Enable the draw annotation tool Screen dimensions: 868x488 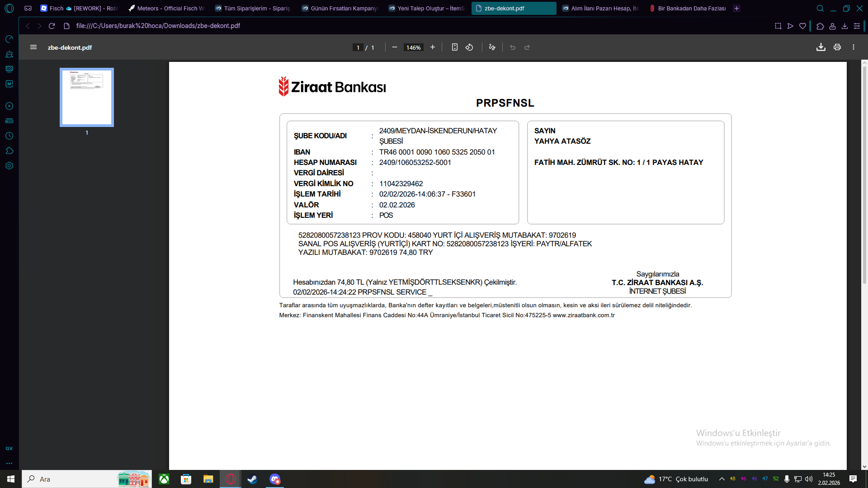(492, 47)
